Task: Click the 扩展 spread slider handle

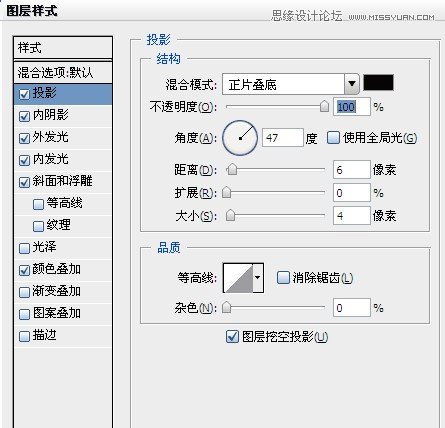Action: point(227,192)
